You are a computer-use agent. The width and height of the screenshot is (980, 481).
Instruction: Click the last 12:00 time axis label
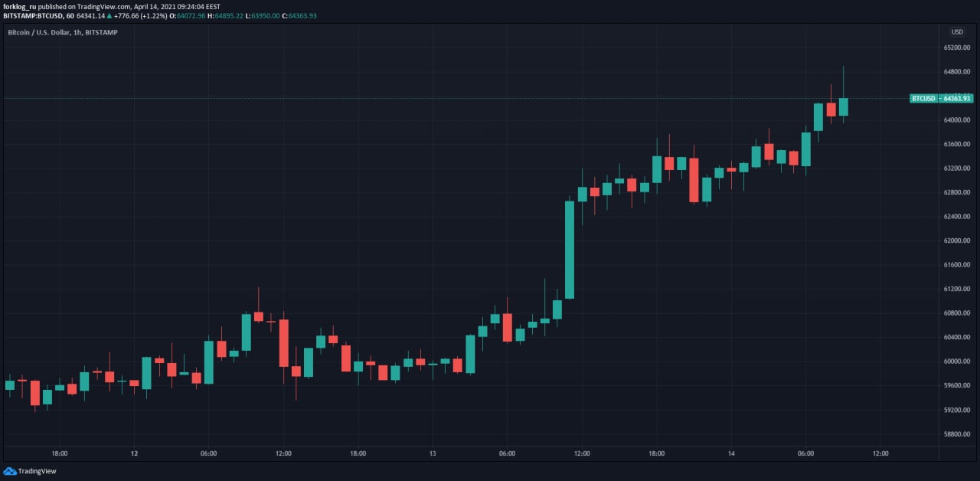coord(880,453)
